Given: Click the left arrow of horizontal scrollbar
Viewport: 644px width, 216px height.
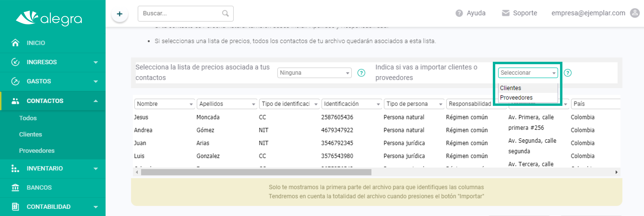Looking at the screenshot, I should tap(137, 172).
